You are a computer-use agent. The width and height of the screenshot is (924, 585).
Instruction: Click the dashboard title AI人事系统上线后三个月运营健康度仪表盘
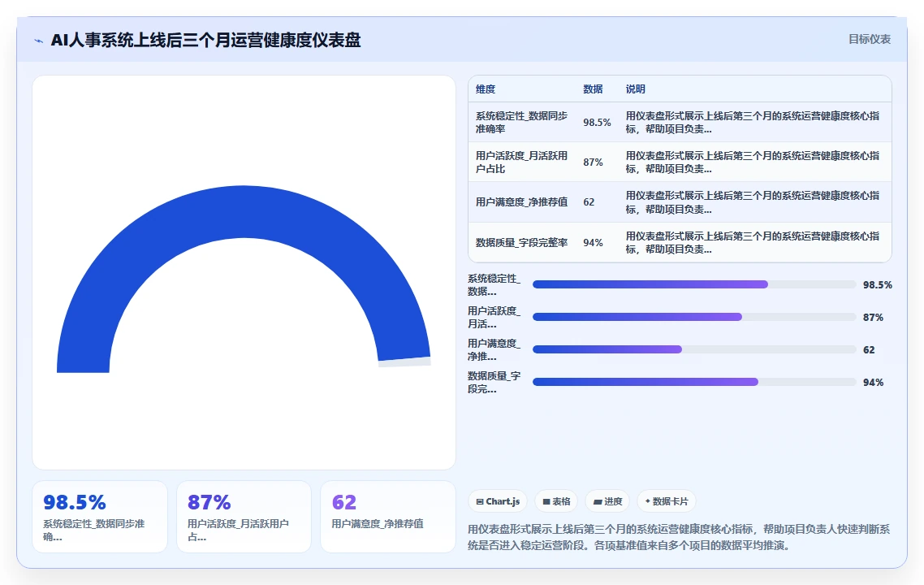205,40
